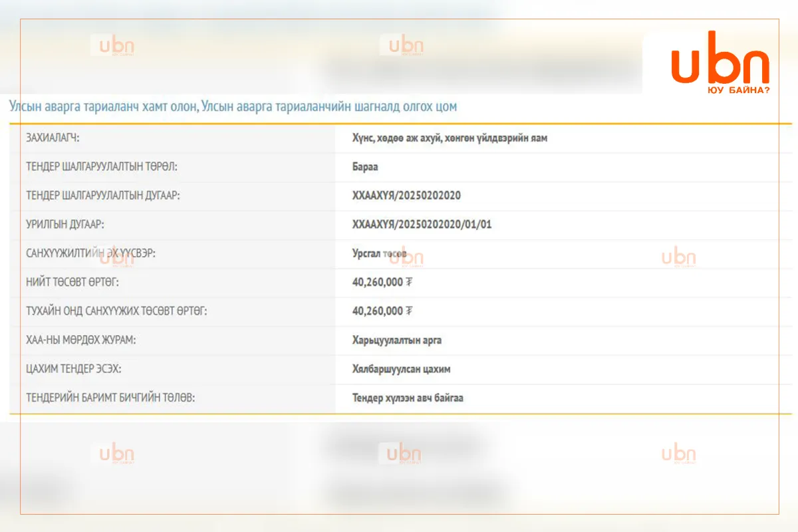Viewport: 798px width, 532px height.
Task: Select the 'ТЕНДЕР ШАЛГАРУУЛАЛТЫН ДУГААР:' label
Action: [103, 196]
